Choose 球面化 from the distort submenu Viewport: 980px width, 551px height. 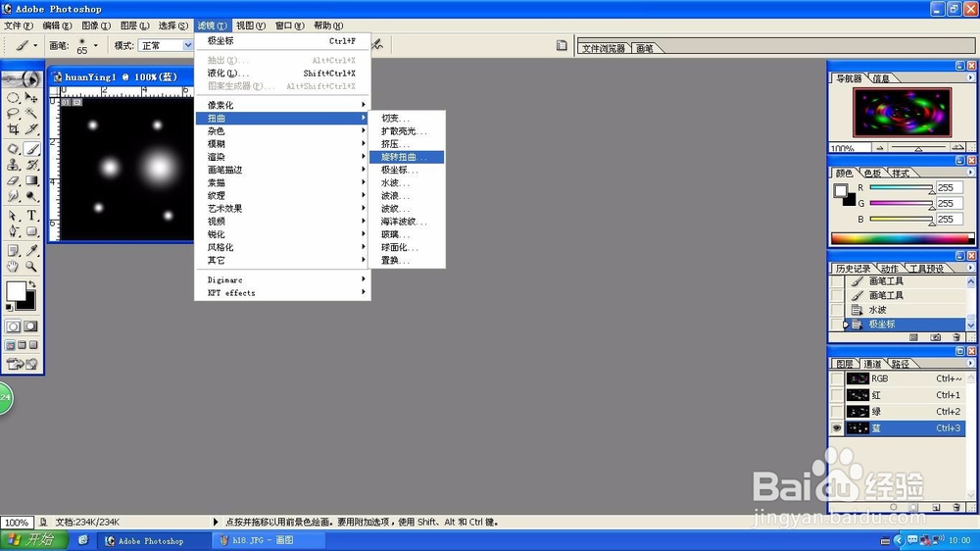(x=407, y=247)
